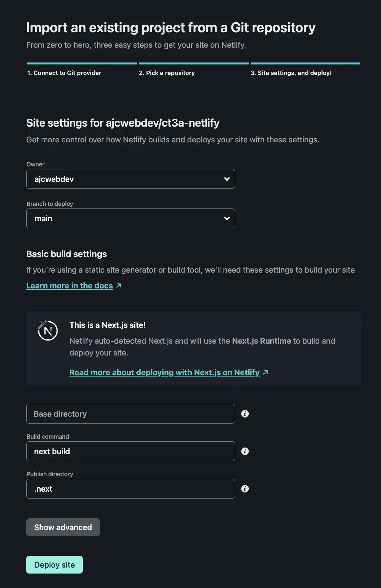This screenshot has width=381, height=588.
Task: Expand the main branch selector chevron
Action: (x=227, y=218)
